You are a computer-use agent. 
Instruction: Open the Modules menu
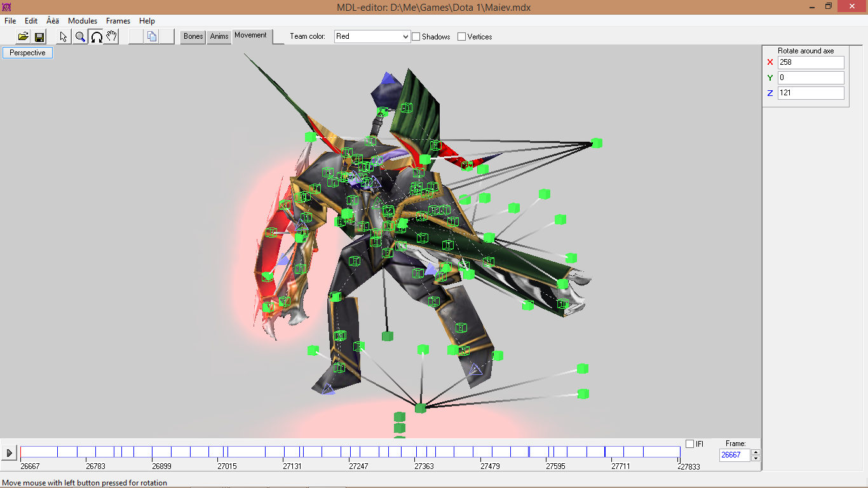[x=83, y=21]
